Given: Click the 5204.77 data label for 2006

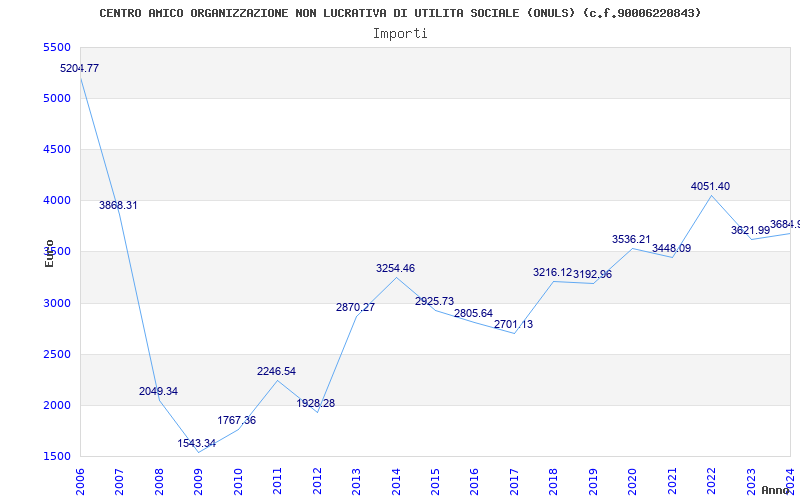Looking at the screenshot, I should (x=79, y=68).
